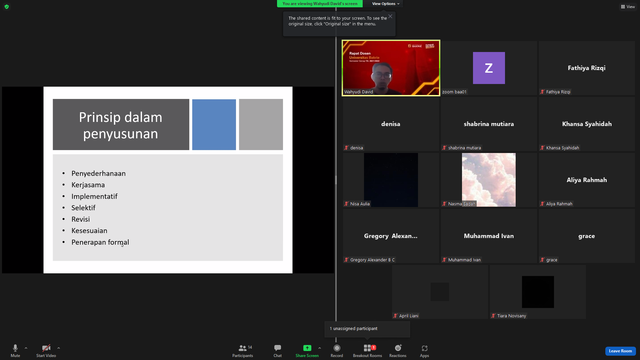Select April Liani's participant tile
The width and height of the screenshot is (640, 360).
click(440, 292)
